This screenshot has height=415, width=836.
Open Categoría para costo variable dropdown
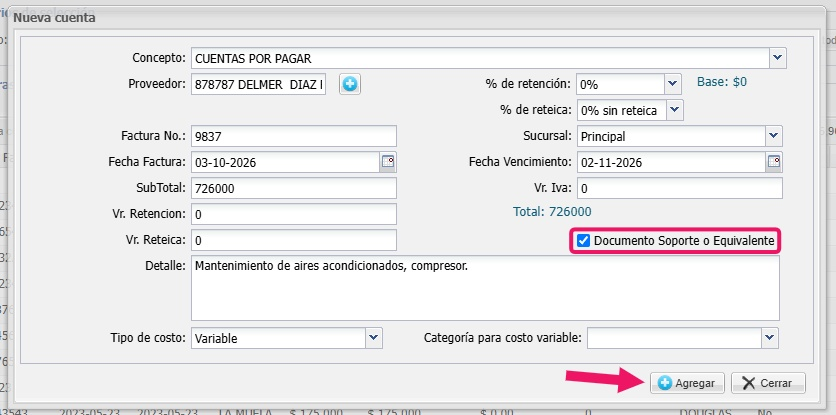769,338
